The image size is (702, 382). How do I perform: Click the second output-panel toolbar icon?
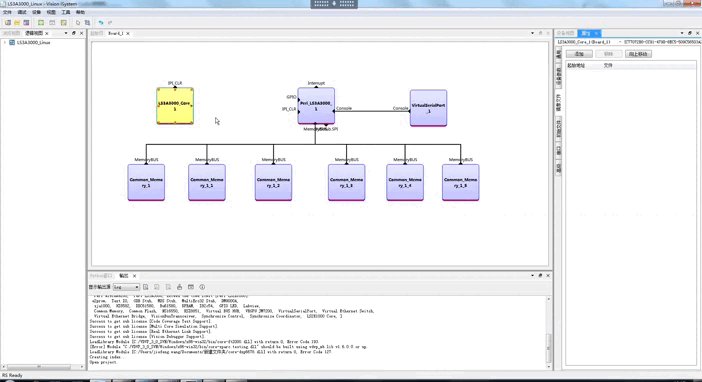tap(157, 287)
